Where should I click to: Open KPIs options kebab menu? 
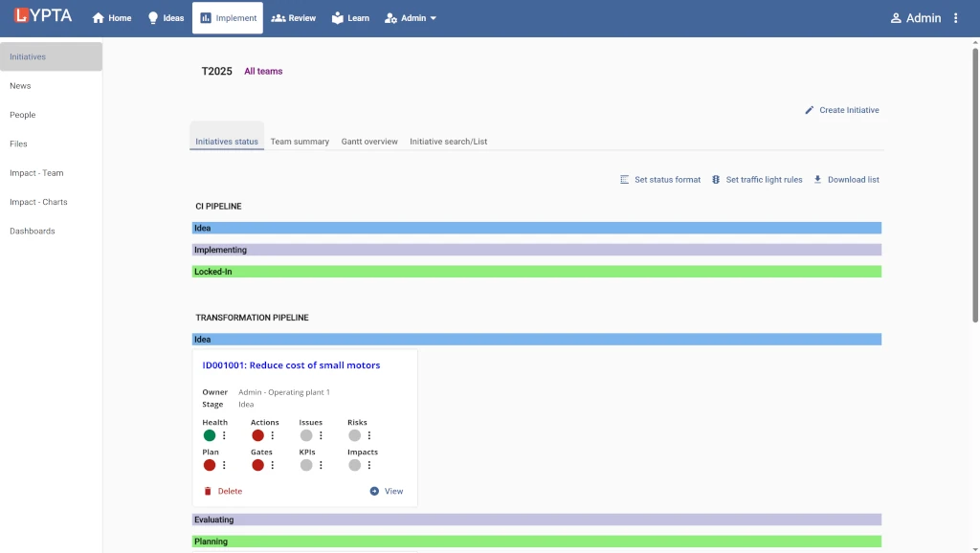point(321,465)
